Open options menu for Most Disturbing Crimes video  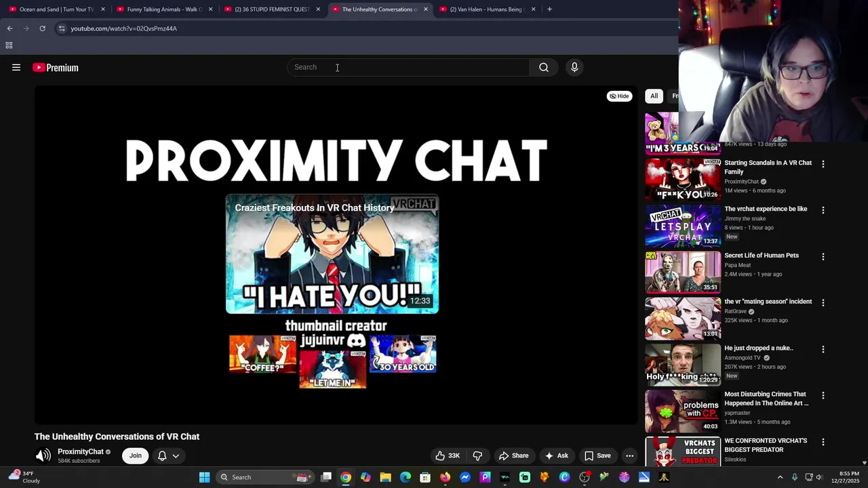tap(823, 395)
